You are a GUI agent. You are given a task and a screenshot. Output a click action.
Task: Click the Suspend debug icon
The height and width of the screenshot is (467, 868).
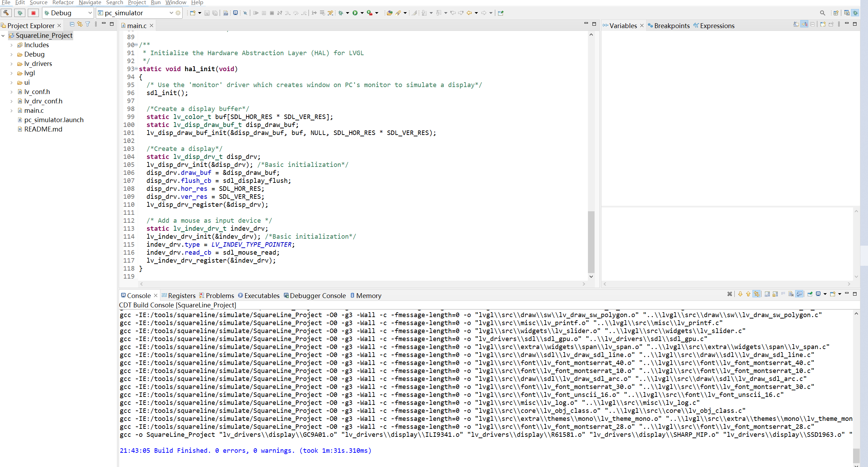[x=264, y=13]
